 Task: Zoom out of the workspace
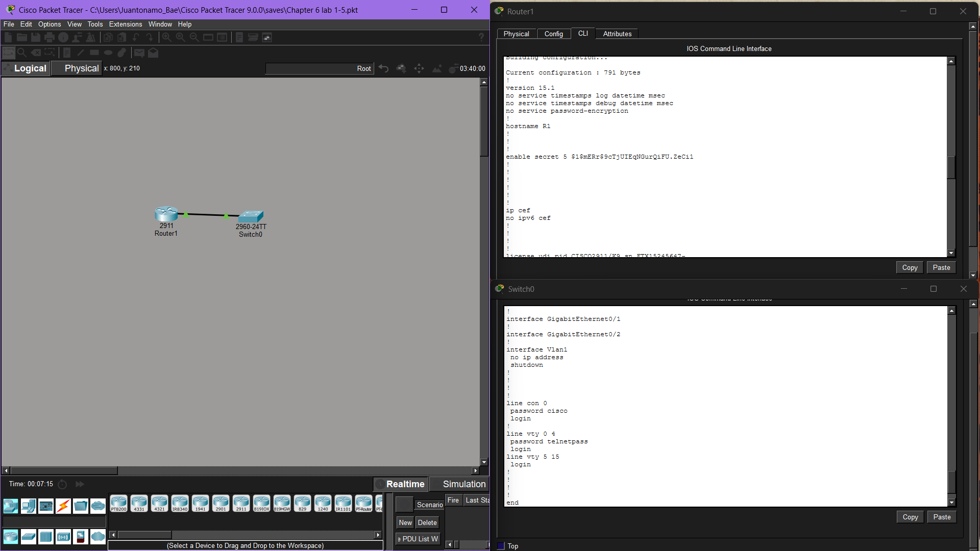pyautogui.click(x=194, y=37)
